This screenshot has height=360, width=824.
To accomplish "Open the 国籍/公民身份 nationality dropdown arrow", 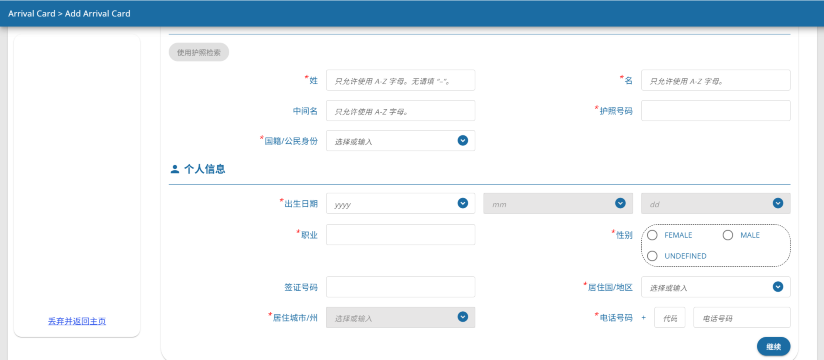I will point(462,140).
